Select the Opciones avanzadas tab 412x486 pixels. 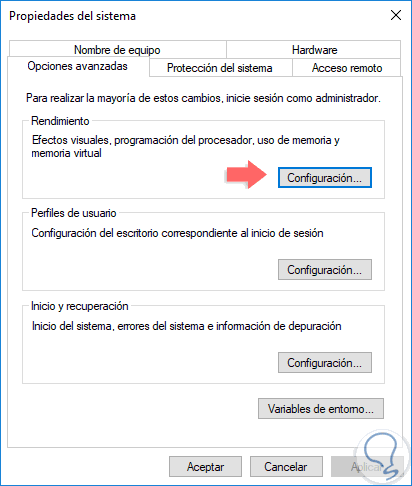point(78,66)
